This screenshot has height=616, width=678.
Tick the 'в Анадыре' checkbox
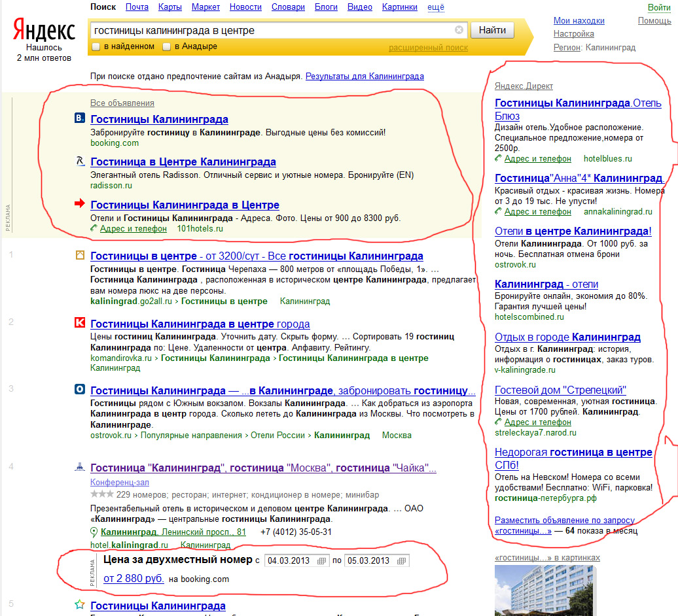(x=166, y=46)
